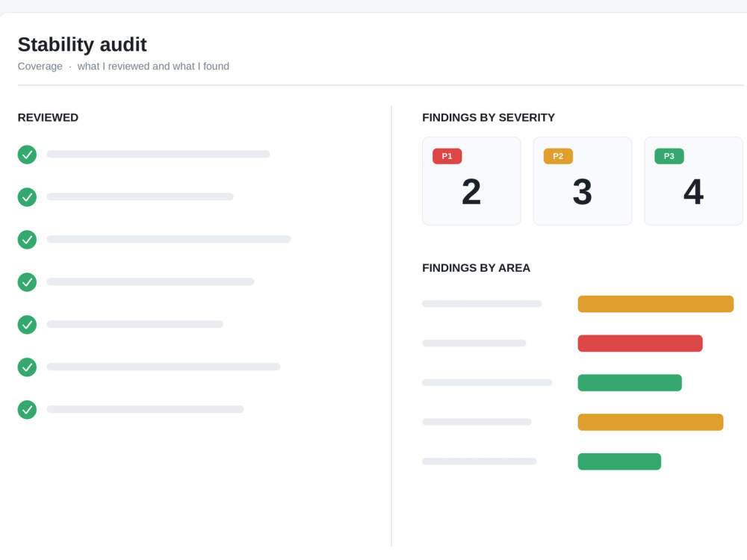Select the orange P2 severity badge
The height and width of the screenshot is (560, 747).
pyautogui.click(x=558, y=156)
